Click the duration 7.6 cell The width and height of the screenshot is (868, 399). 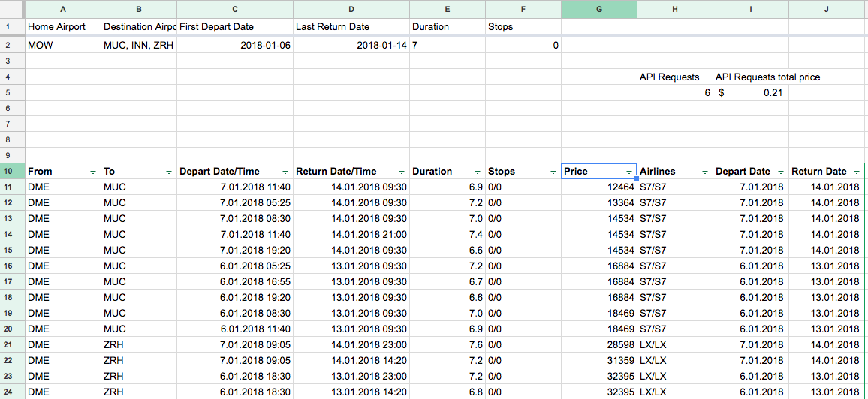point(448,344)
